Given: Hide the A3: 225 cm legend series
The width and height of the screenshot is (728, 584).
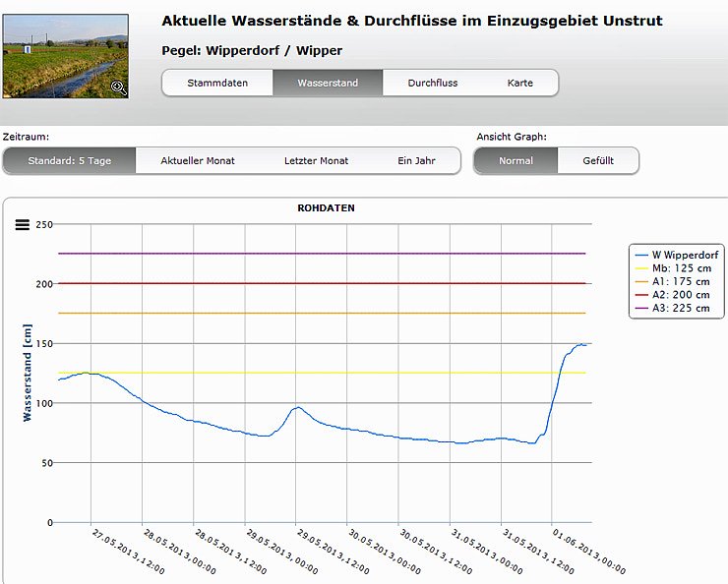Looking at the screenshot, I should tap(680, 308).
